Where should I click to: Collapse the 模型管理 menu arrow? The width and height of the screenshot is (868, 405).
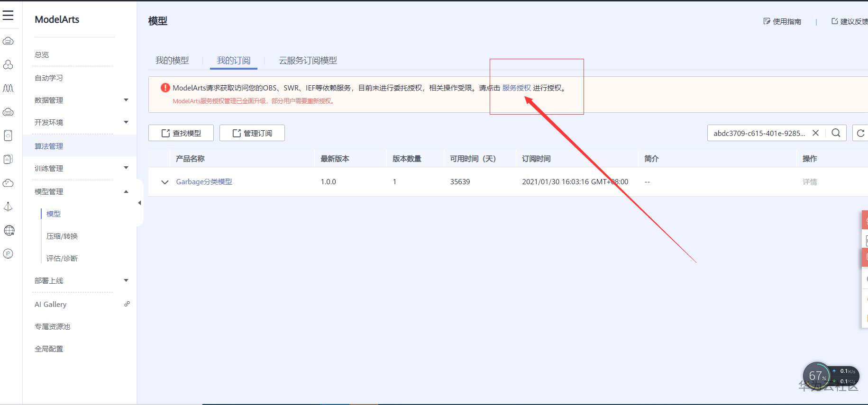click(x=126, y=191)
